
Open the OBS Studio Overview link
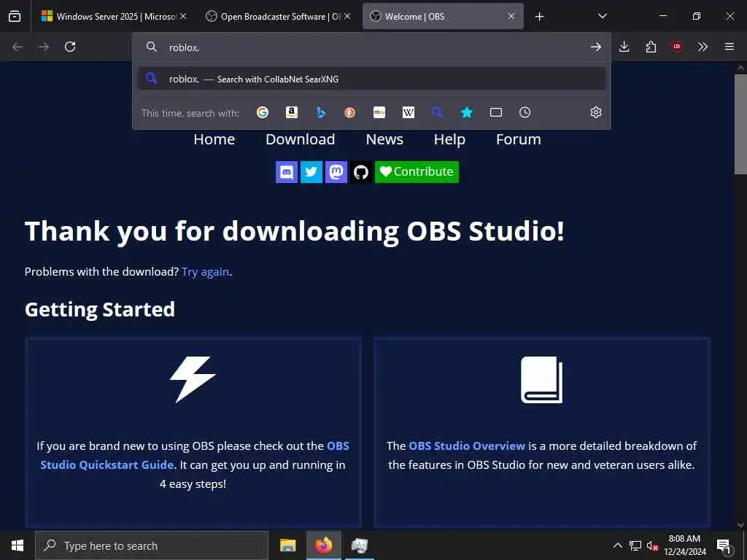pos(467,446)
